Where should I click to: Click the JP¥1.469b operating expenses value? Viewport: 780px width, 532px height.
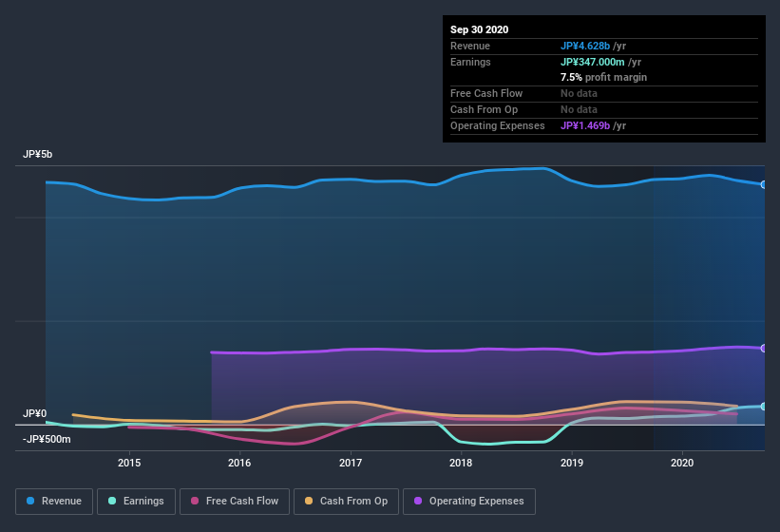[x=585, y=125]
